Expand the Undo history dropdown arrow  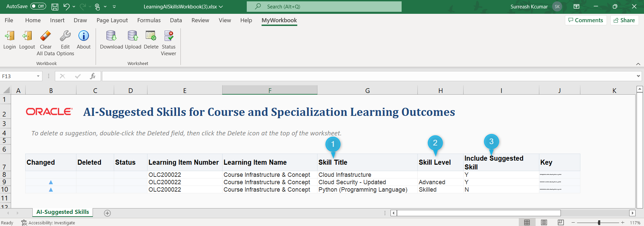(x=74, y=6)
